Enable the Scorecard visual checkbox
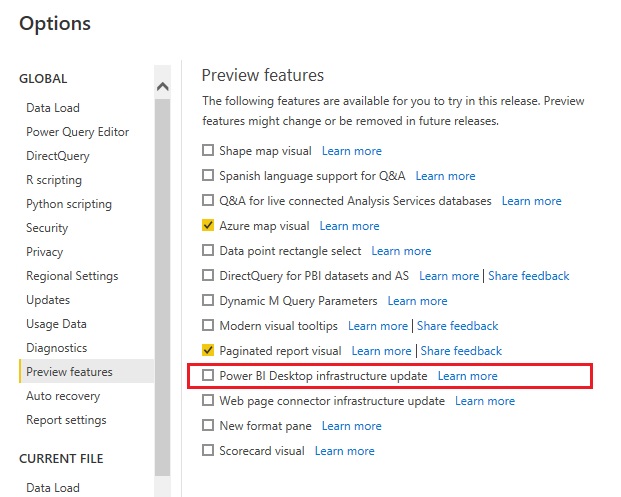The height and width of the screenshot is (497, 621). [208, 450]
